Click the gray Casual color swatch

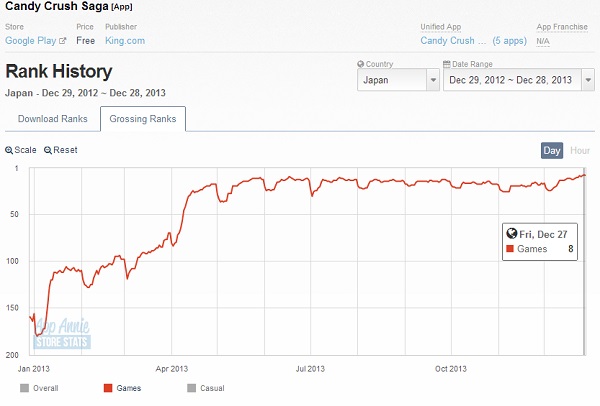click(x=192, y=388)
